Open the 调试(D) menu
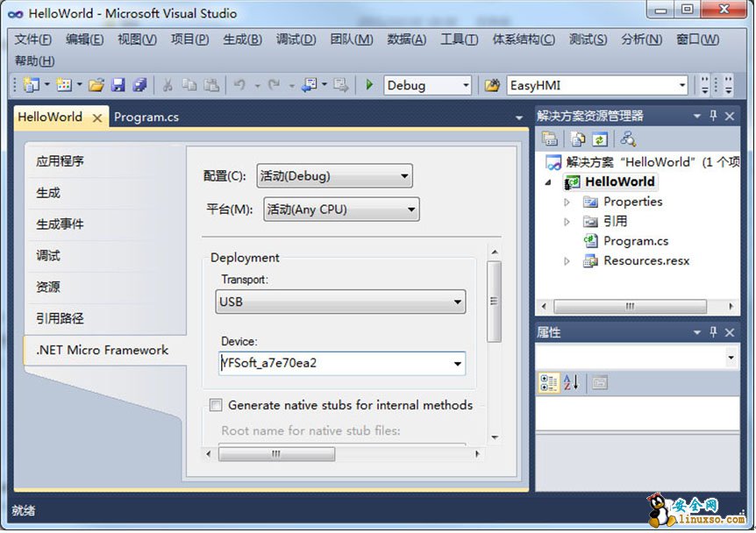The image size is (756, 533). 296,39
